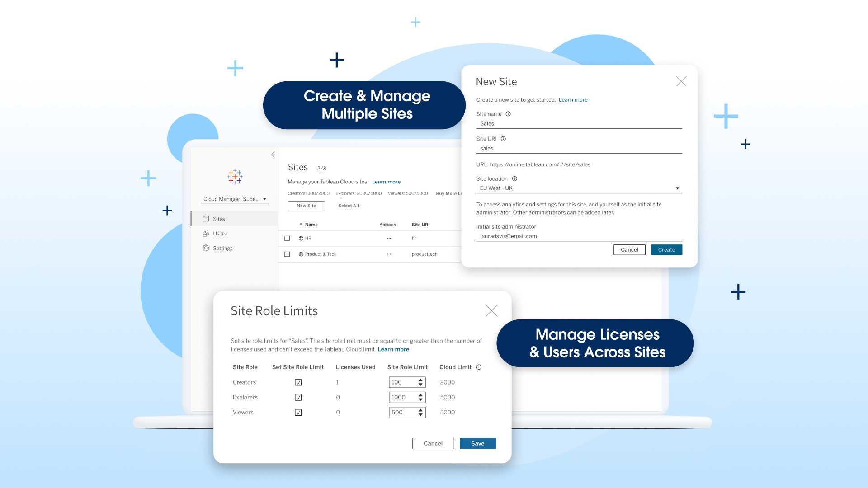Viewport: 868px width, 488px height.
Task: Click the Product & Tech site status icon
Action: (301, 254)
